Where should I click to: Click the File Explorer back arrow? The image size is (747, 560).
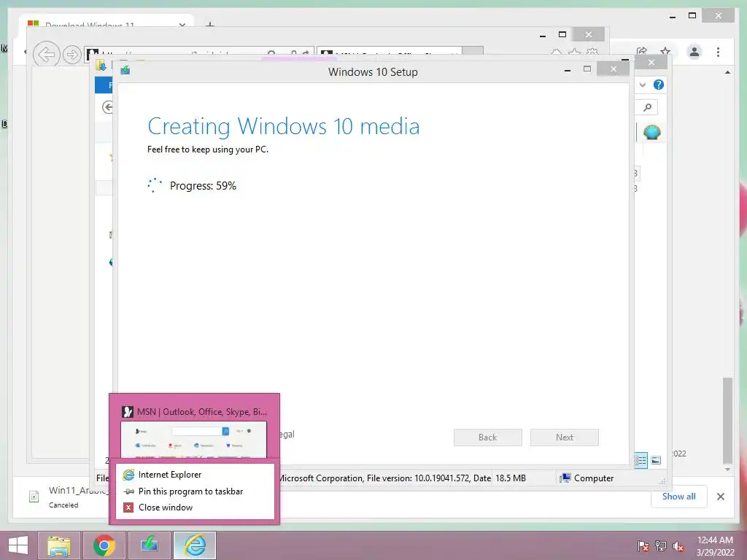pyautogui.click(x=108, y=107)
